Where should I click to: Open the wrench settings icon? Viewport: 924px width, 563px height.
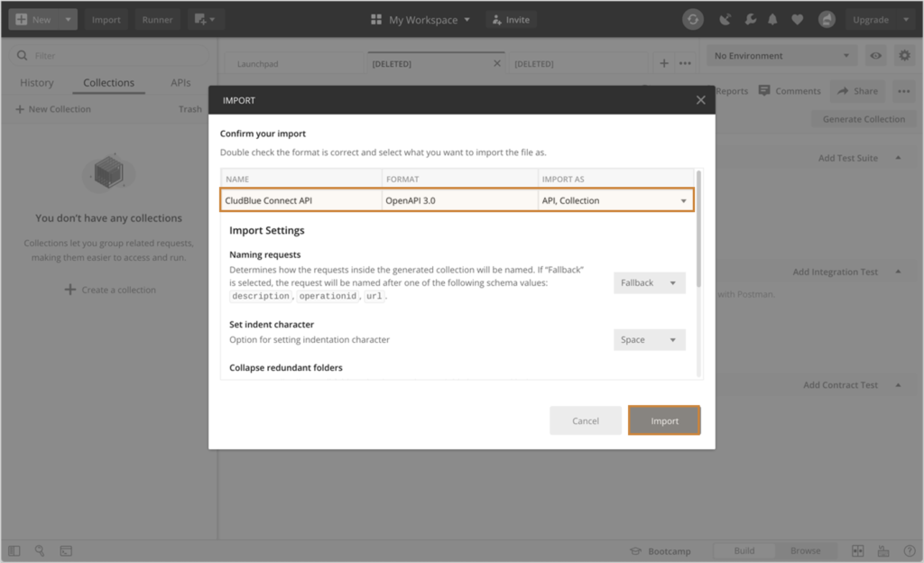[x=750, y=20]
